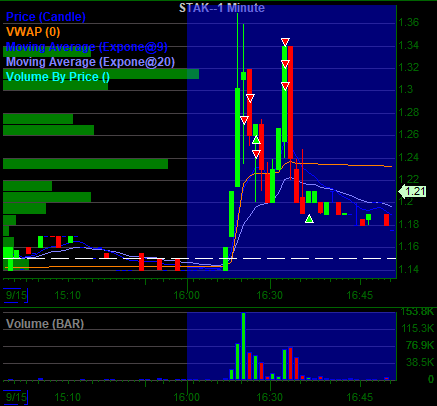Click 16:45 on the volume chart time axis
Image resolution: width=437 pixels, height=406 pixels.
[x=360, y=397]
